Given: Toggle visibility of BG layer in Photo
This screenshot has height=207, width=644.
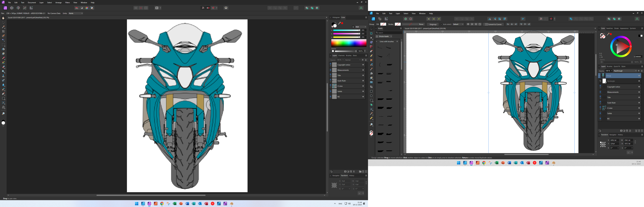Looking at the screenshot, I should tap(363, 96).
